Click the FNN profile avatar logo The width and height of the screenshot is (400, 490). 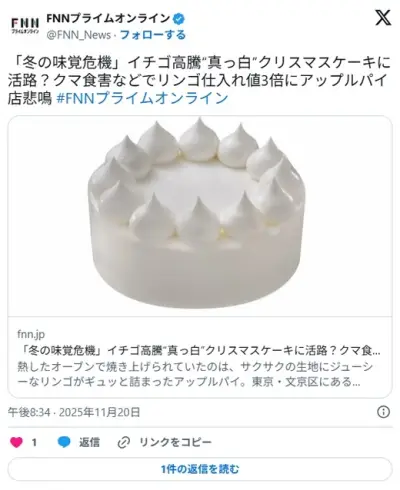coord(25,25)
